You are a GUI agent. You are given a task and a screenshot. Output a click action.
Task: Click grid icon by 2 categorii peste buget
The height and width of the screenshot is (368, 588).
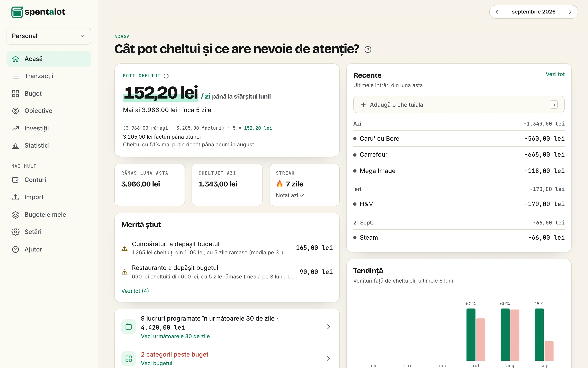point(129,359)
